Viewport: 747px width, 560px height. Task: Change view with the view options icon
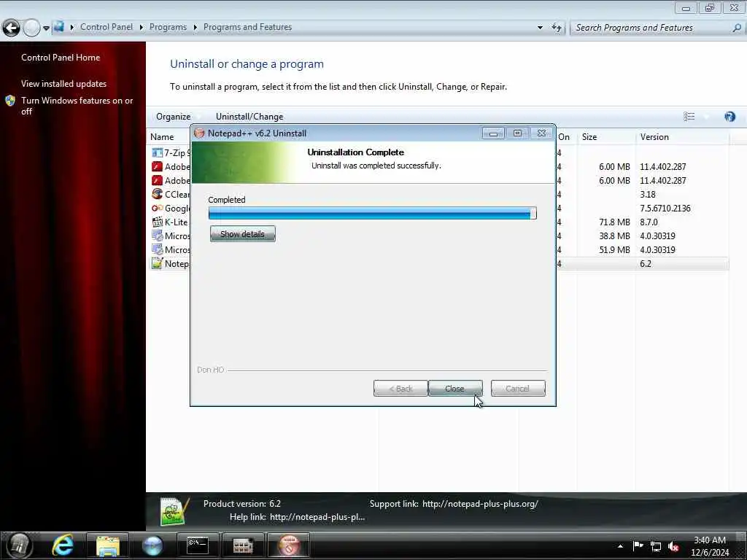689,117
